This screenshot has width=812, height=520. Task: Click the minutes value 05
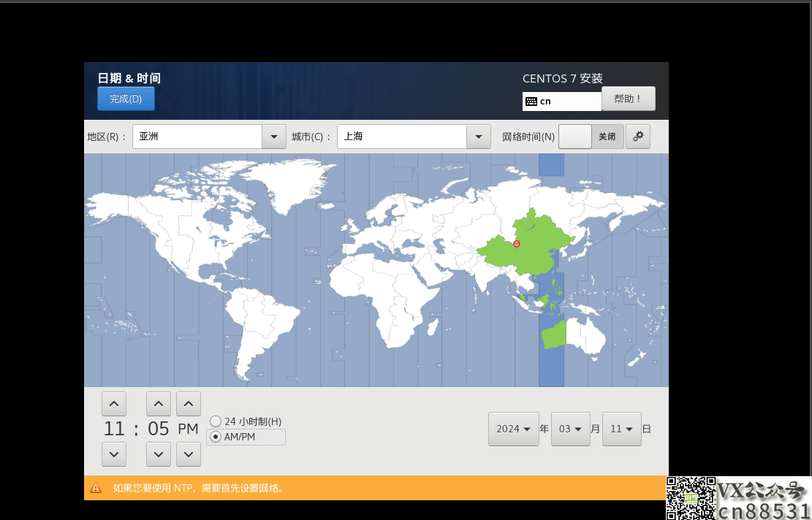click(159, 429)
